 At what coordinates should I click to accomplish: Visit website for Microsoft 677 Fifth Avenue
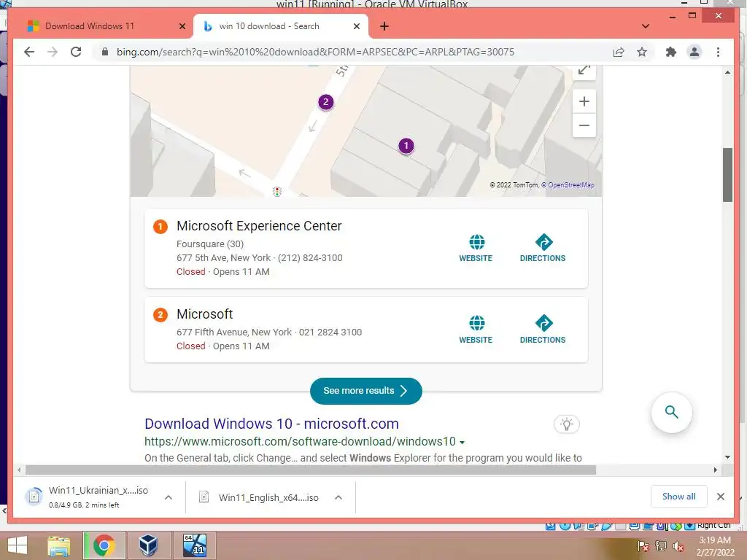pos(476,330)
